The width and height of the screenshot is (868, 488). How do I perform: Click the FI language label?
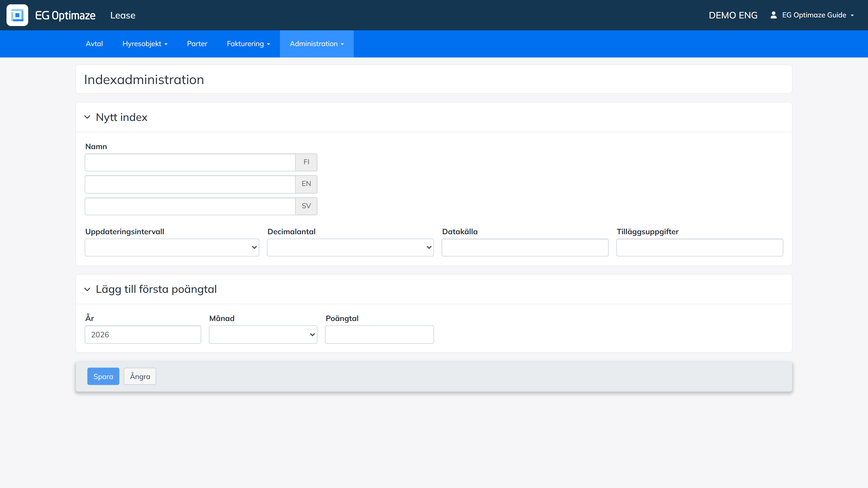tap(306, 162)
